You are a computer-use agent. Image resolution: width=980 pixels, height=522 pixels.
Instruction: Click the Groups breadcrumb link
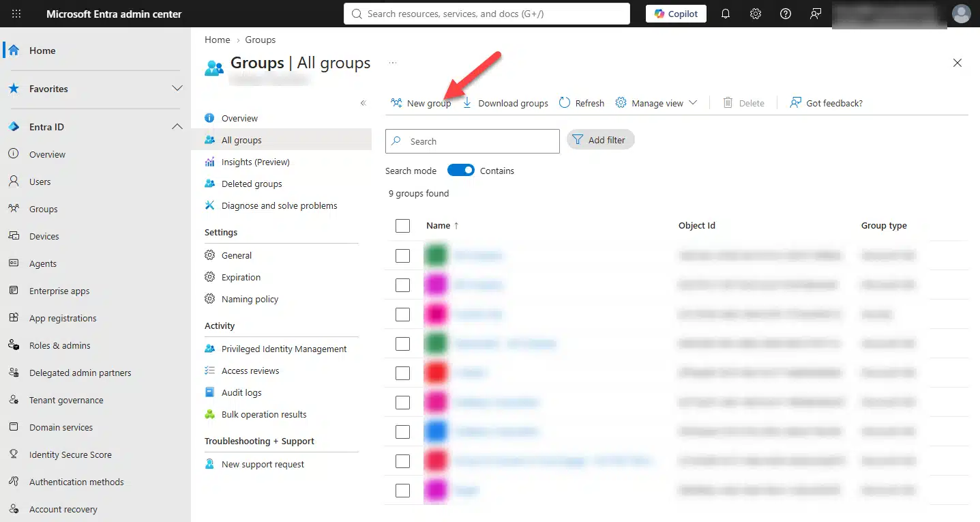point(261,40)
